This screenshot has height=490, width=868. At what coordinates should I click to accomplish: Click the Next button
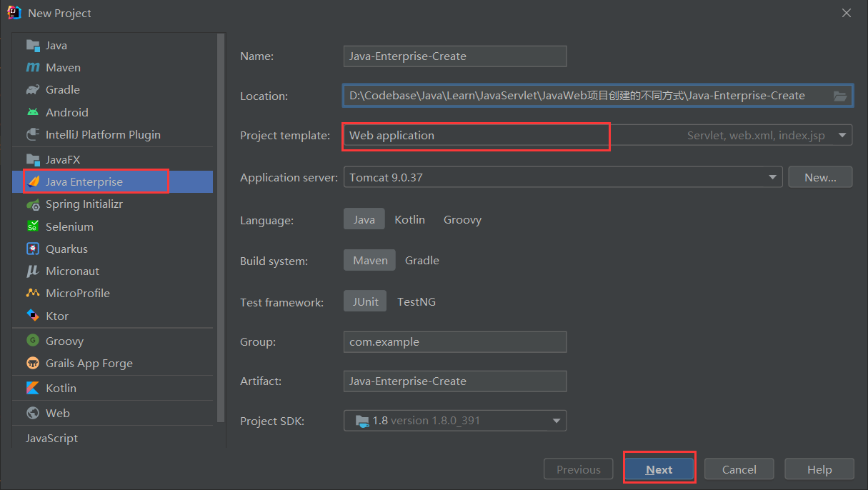tap(659, 469)
